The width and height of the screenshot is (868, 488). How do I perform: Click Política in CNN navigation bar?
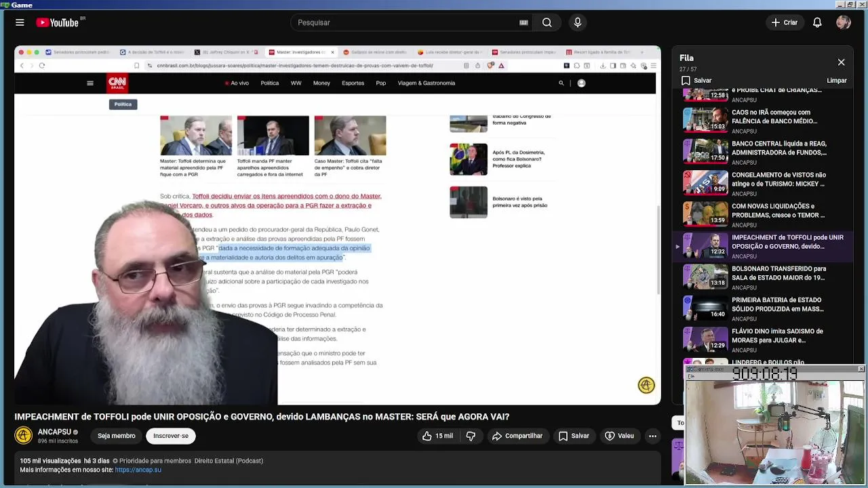point(270,83)
